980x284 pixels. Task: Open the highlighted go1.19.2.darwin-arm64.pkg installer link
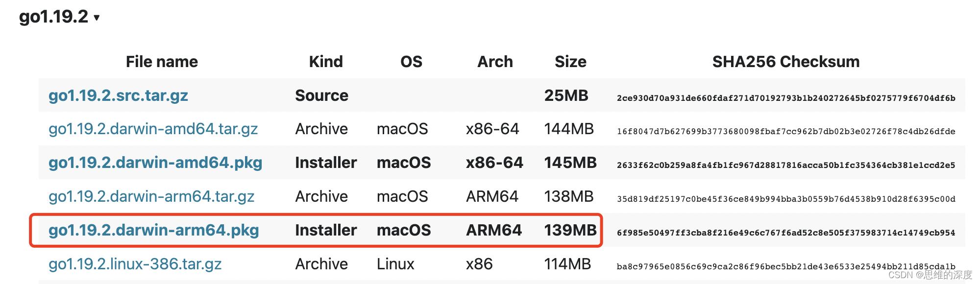tap(155, 230)
